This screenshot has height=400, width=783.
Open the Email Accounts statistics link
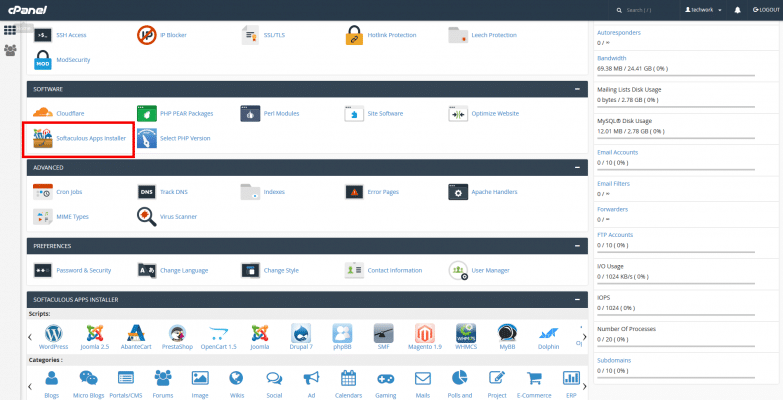pyautogui.click(x=618, y=152)
